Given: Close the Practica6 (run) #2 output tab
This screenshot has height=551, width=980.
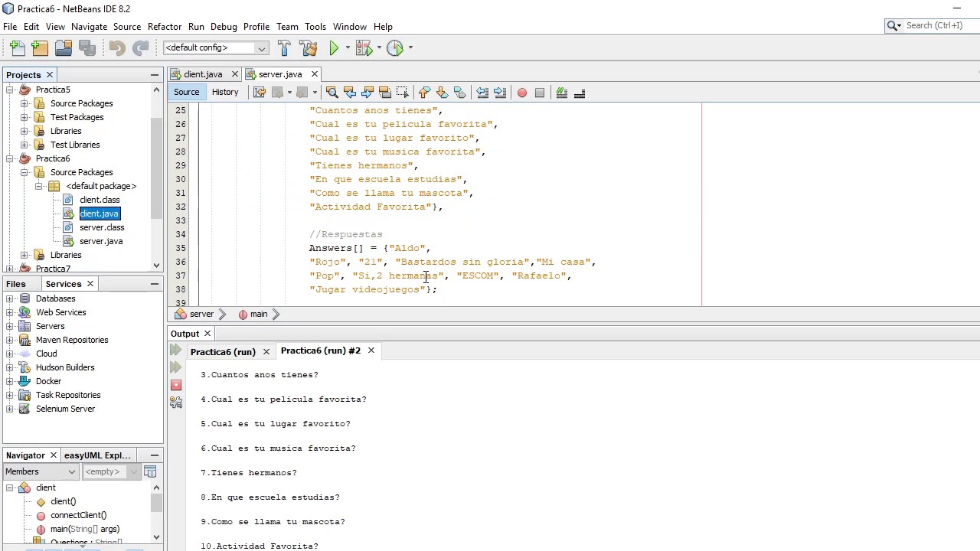Looking at the screenshot, I should 371,350.
